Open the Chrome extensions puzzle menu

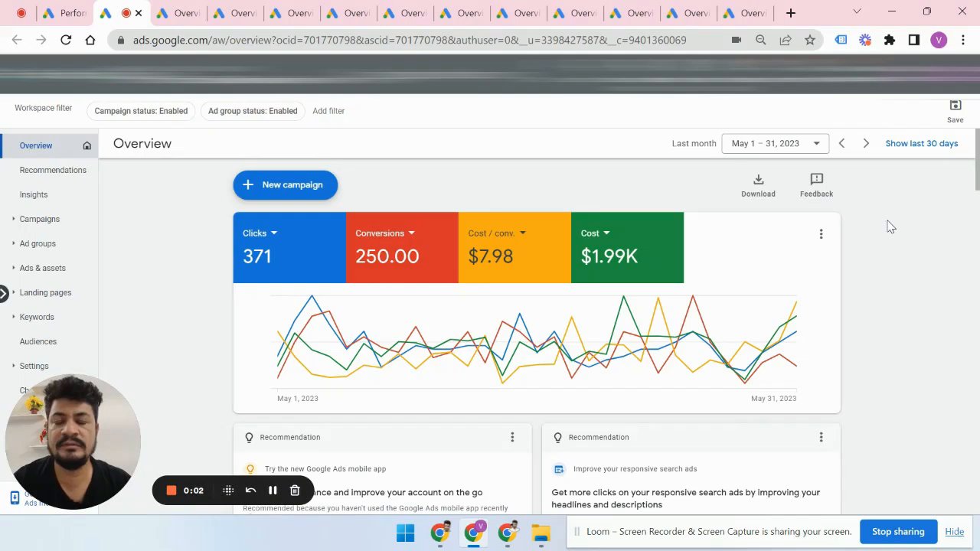[x=890, y=40]
